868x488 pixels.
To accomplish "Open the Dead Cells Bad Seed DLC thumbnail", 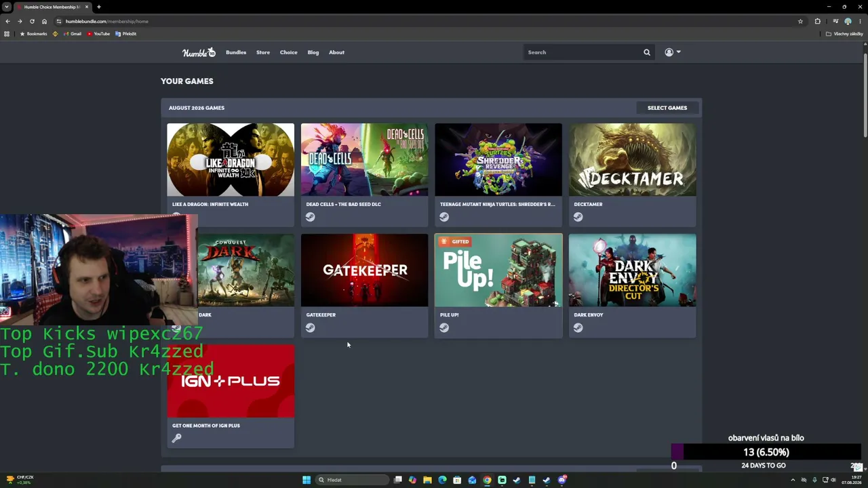I will tap(365, 160).
